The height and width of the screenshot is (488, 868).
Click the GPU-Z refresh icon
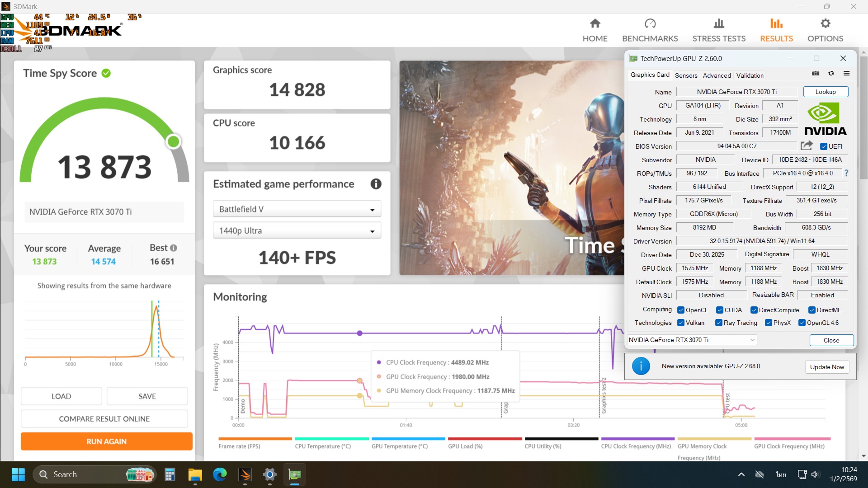click(831, 73)
